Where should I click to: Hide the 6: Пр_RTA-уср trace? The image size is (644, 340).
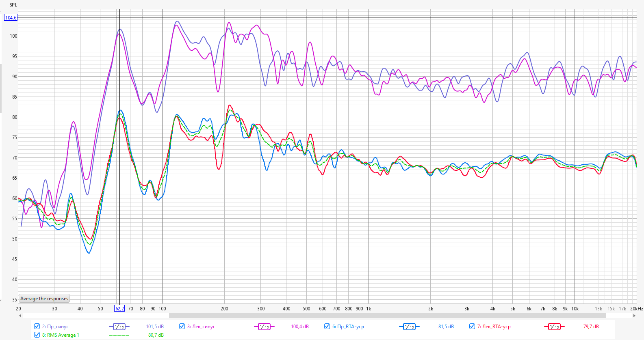(327, 326)
